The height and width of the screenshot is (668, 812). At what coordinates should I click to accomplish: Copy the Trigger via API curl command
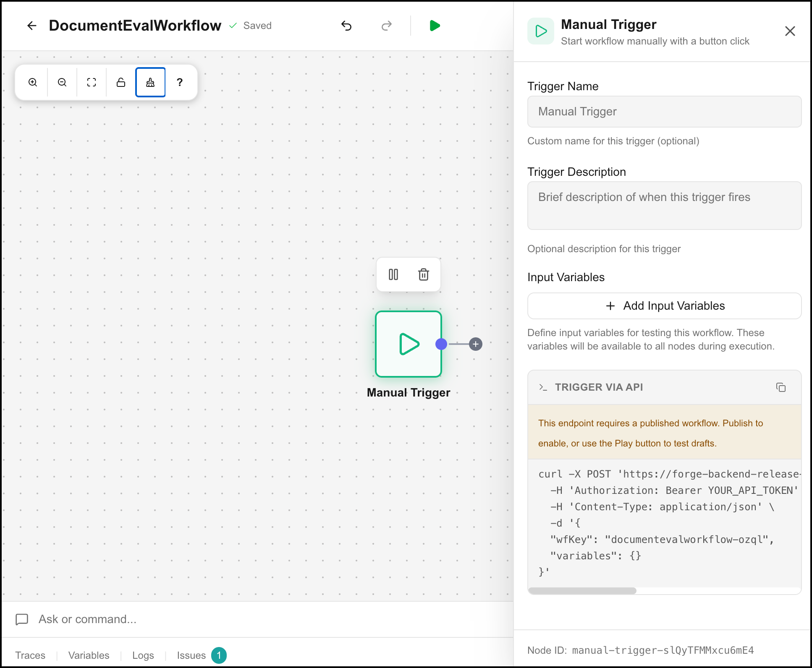pos(781,387)
